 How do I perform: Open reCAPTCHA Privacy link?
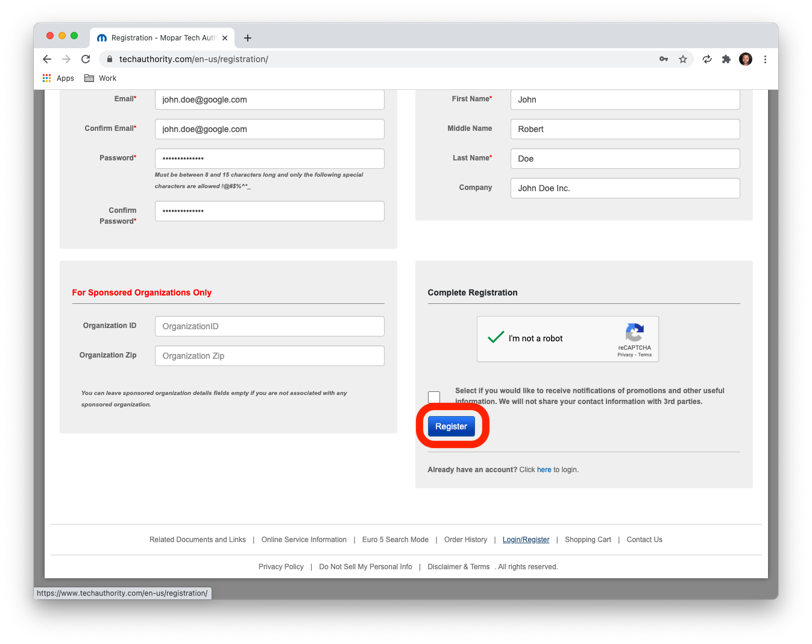(x=625, y=355)
